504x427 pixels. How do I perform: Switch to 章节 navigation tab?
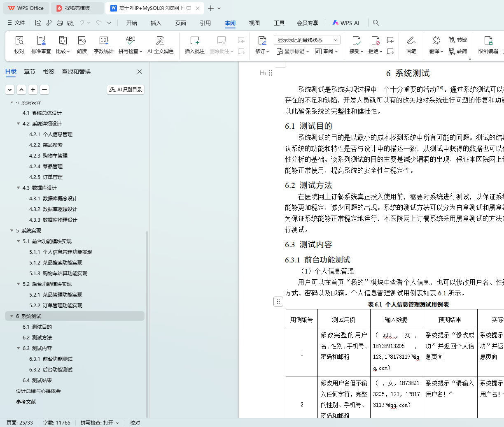tap(30, 72)
